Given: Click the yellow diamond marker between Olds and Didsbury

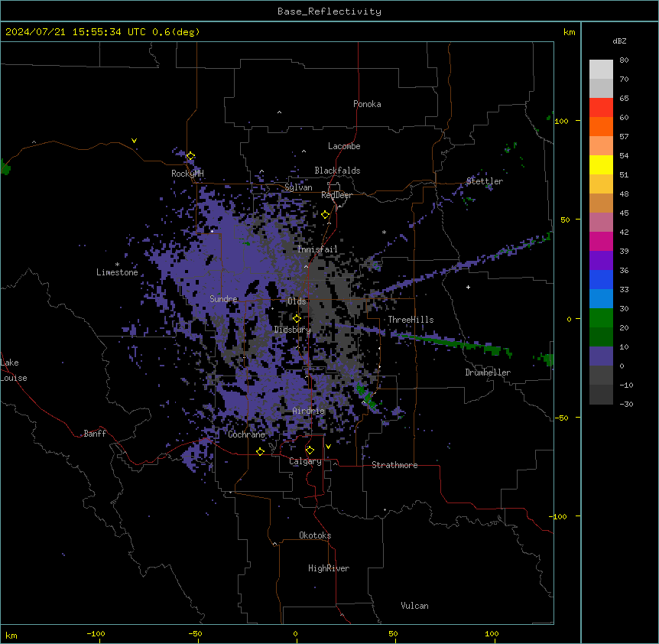Looking at the screenshot, I should 297,319.
